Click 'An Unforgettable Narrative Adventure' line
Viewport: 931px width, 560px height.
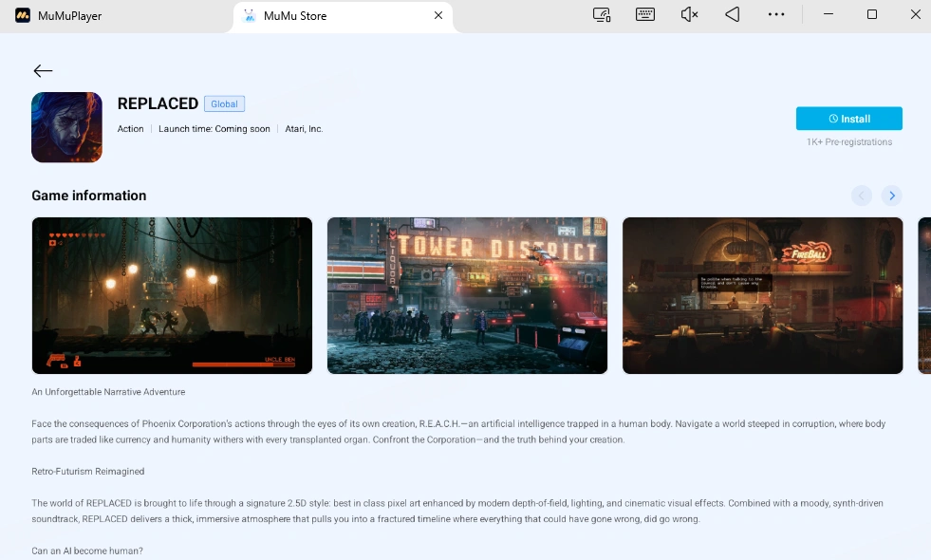[108, 392]
